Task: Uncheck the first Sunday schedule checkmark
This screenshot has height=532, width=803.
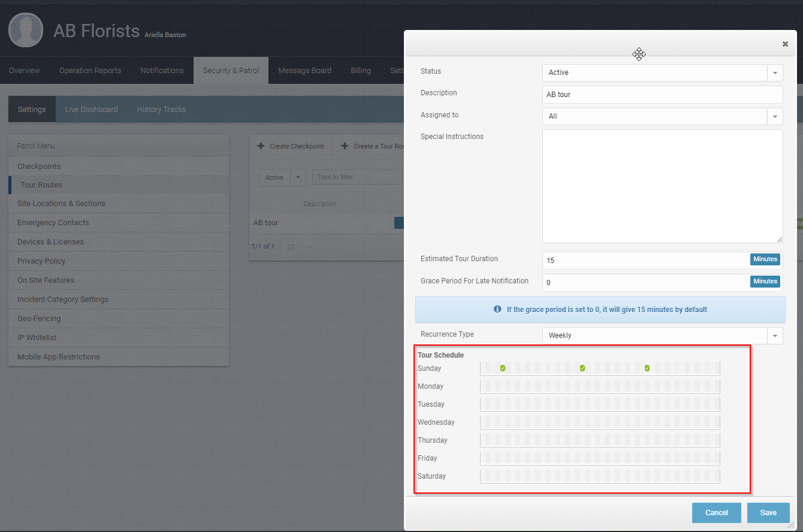Action: [503, 368]
